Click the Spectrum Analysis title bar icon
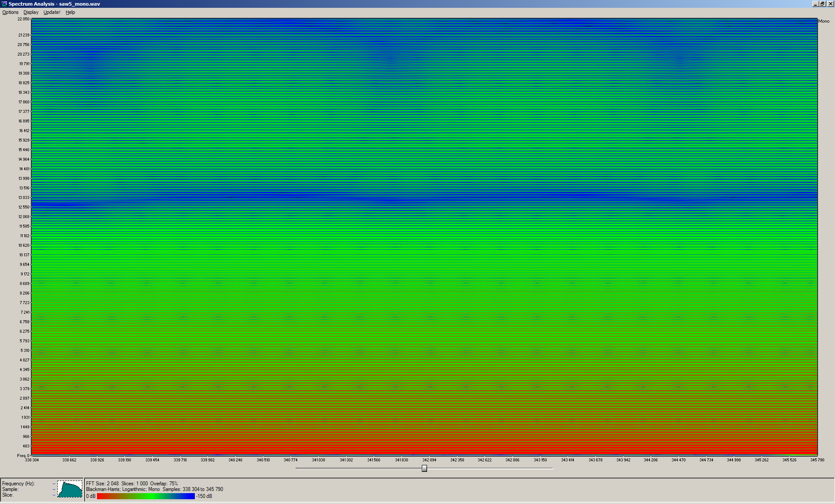Viewport: 835px width, 504px height. (x=4, y=3)
